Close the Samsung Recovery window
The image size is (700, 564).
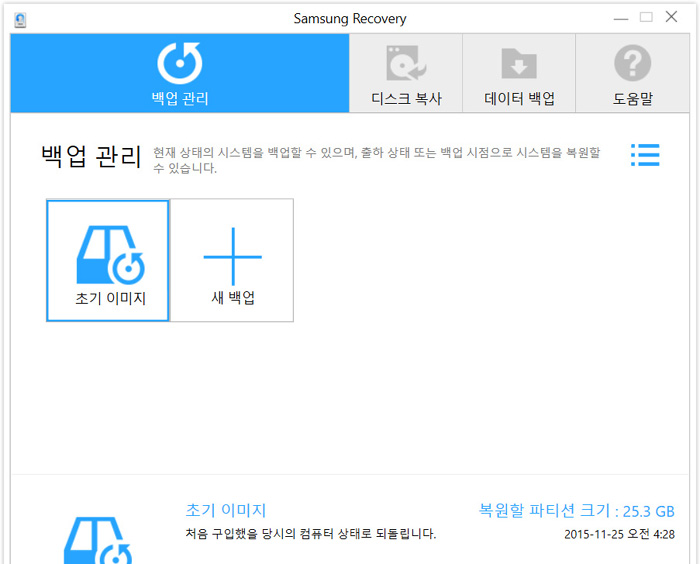671,17
